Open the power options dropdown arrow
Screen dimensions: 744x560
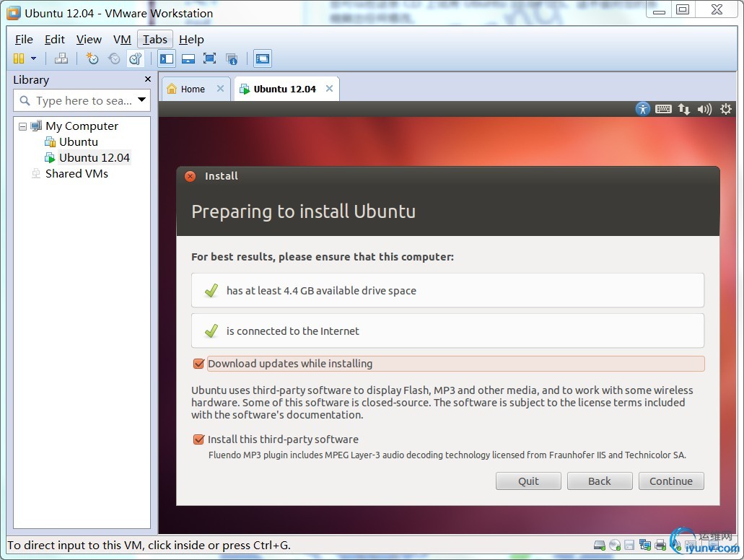[33, 58]
